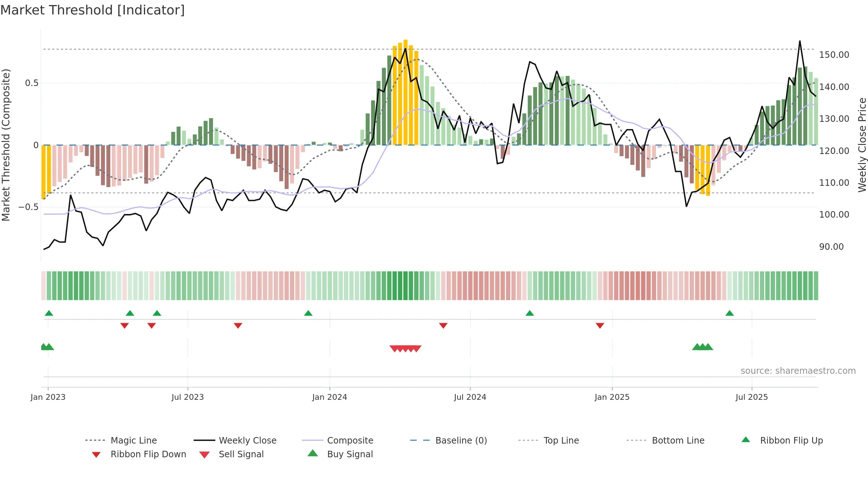The height and width of the screenshot is (488, 868).
Task: Click the ribbon flip down marker near Sep 2023
Action: (x=238, y=326)
